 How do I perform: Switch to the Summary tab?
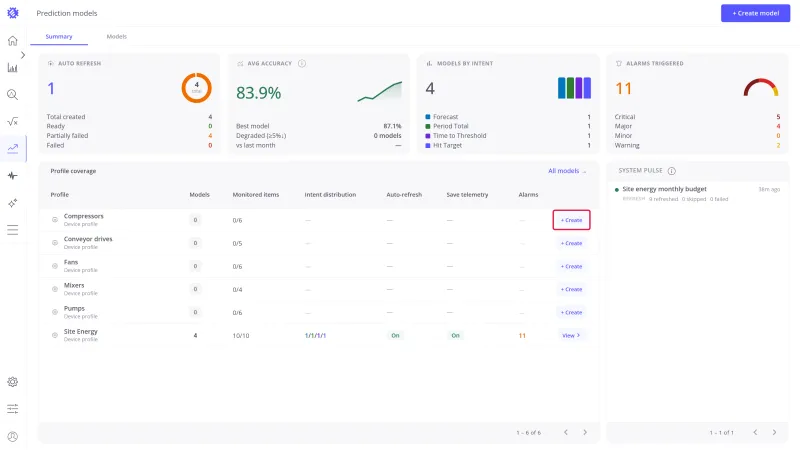click(x=59, y=37)
